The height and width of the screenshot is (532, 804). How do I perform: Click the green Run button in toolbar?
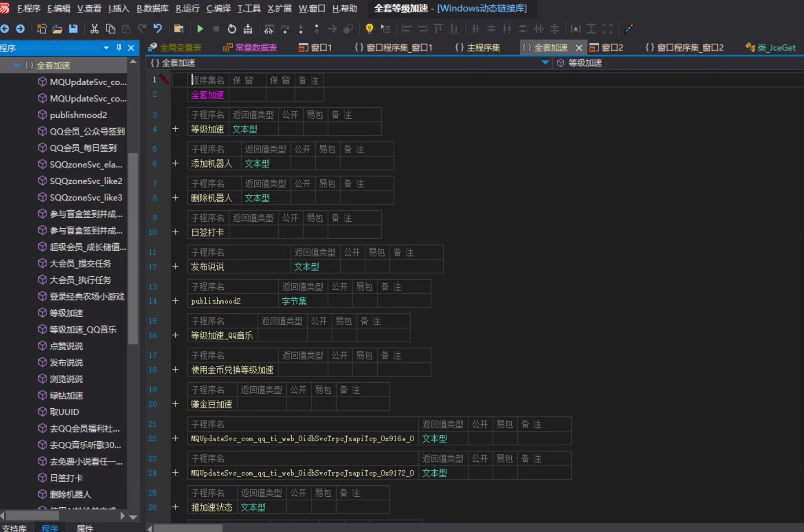point(200,29)
